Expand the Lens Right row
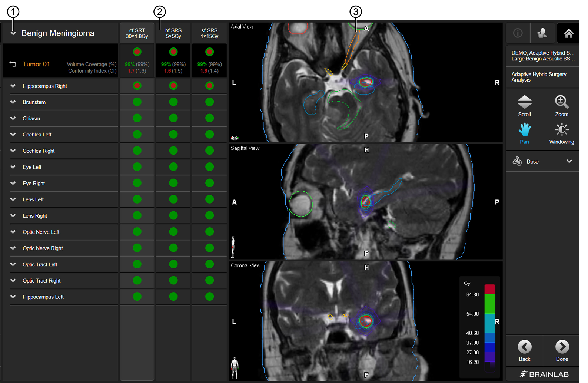 point(13,216)
